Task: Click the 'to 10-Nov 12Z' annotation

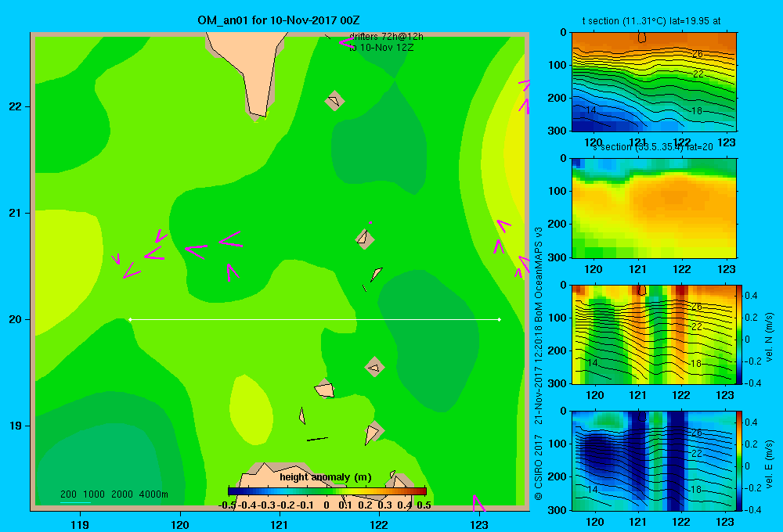Action: click(x=381, y=48)
